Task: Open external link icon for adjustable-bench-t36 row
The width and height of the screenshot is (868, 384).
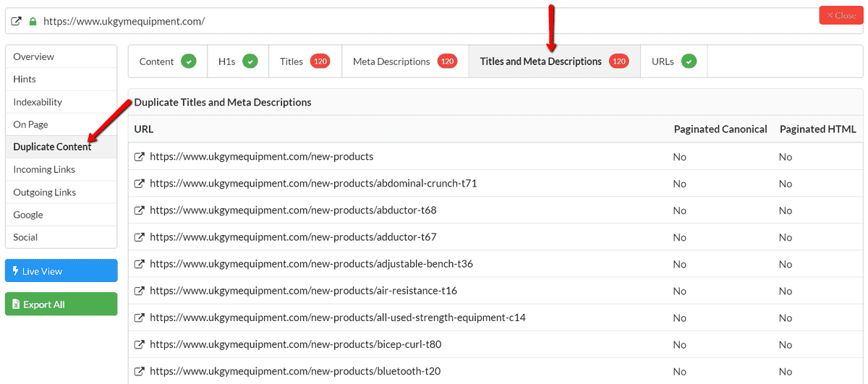Action: pos(140,264)
